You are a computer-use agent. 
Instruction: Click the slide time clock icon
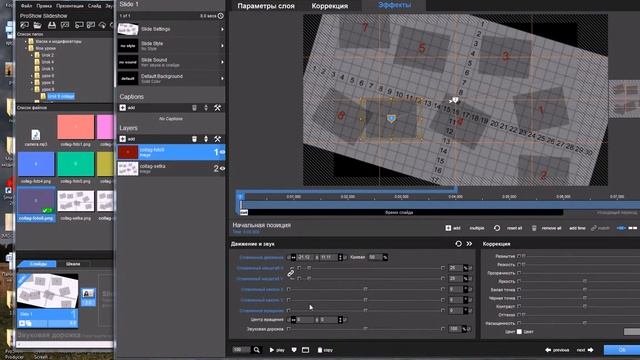pyautogui.click(x=220, y=16)
